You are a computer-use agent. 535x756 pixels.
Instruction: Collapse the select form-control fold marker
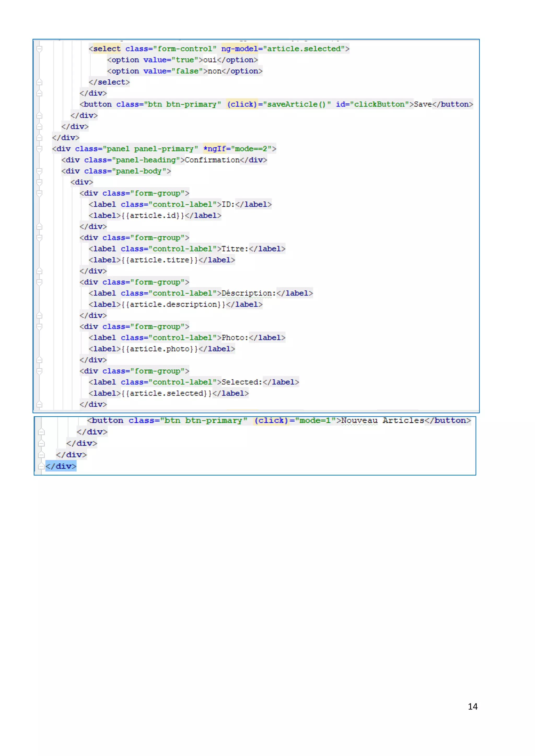coord(39,49)
